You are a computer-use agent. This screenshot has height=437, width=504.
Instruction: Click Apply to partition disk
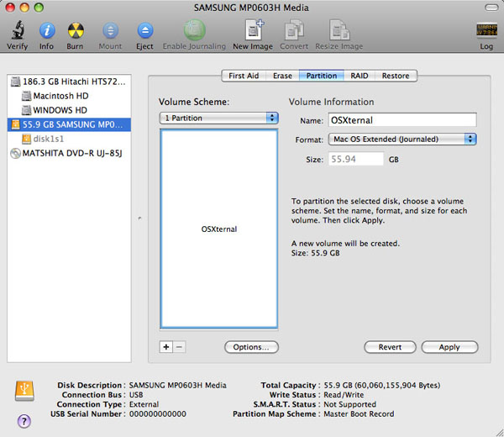[449, 347]
